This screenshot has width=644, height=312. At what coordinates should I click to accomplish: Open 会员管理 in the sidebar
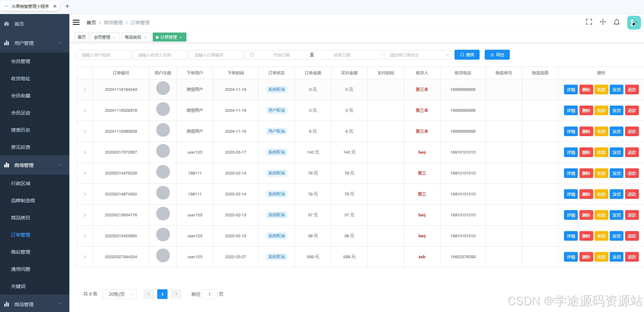pyautogui.click(x=34, y=61)
